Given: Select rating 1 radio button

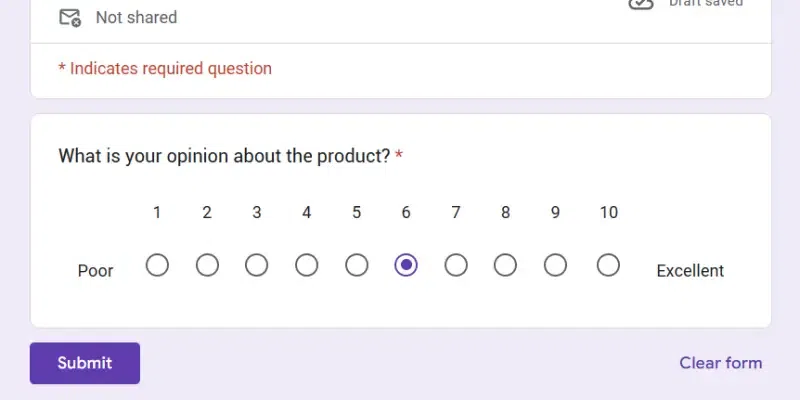Looking at the screenshot, I should point(157,265).
